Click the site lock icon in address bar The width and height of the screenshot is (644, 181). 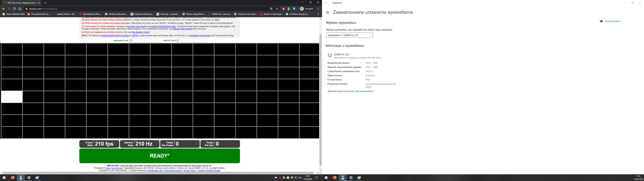coord(26,9)
